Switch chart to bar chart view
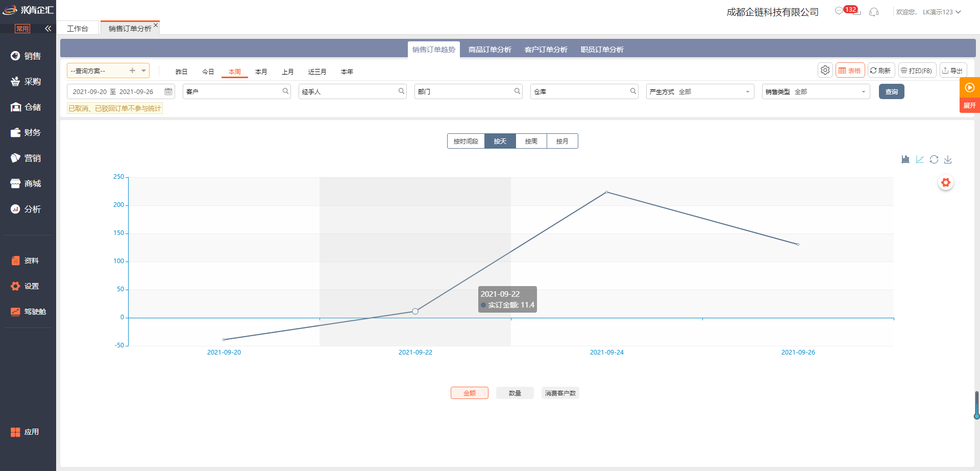 (x=905, y=159)
